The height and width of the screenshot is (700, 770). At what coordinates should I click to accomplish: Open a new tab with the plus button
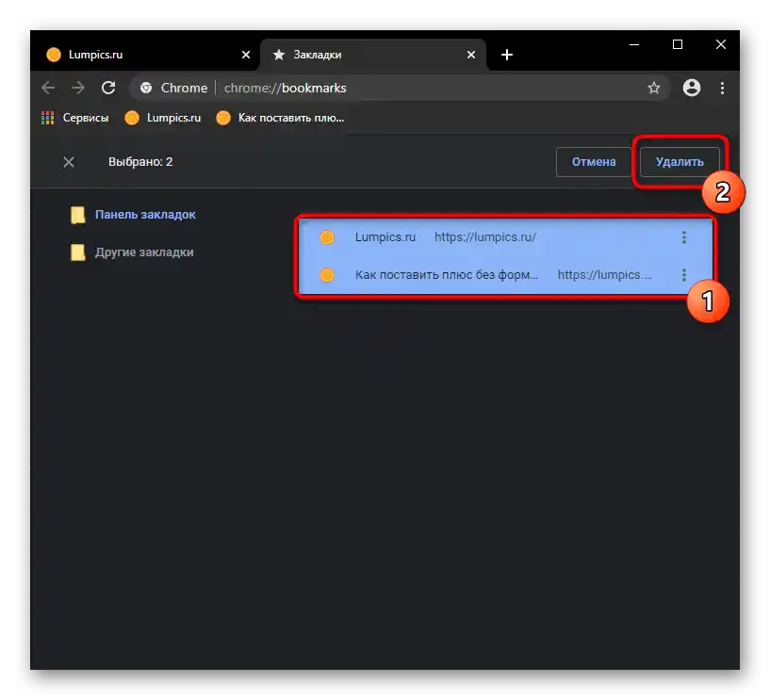click(x=507, y=55)
